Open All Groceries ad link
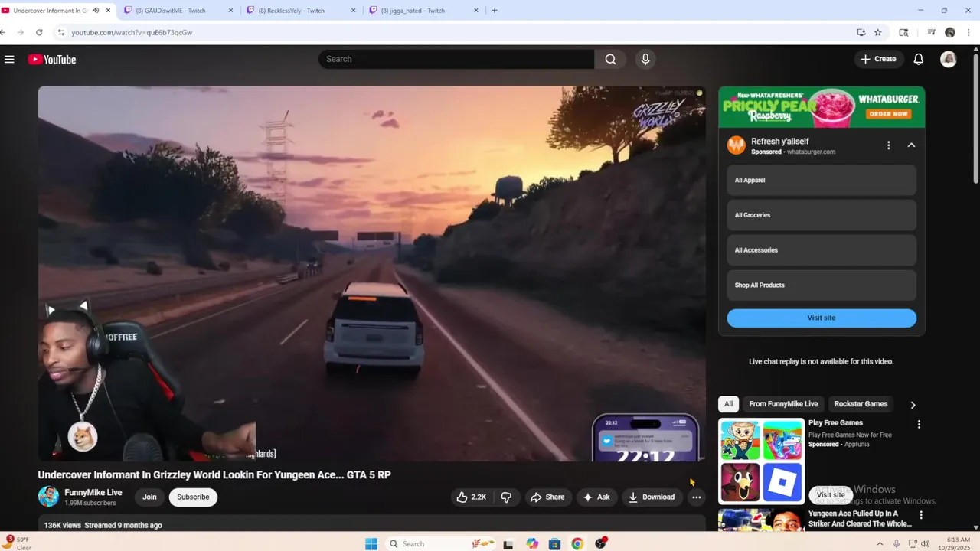This screenshot has width=980, height=551. (x=821, y=215)
